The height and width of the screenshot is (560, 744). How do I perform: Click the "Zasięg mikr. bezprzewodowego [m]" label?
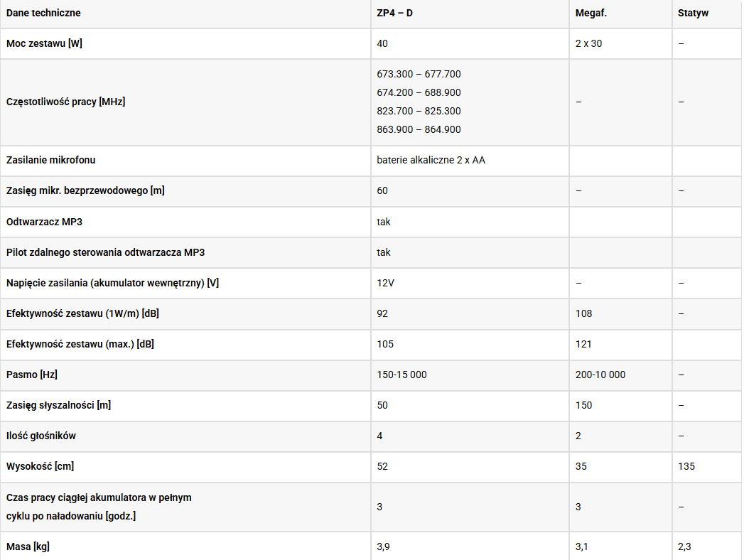(85, 191)
